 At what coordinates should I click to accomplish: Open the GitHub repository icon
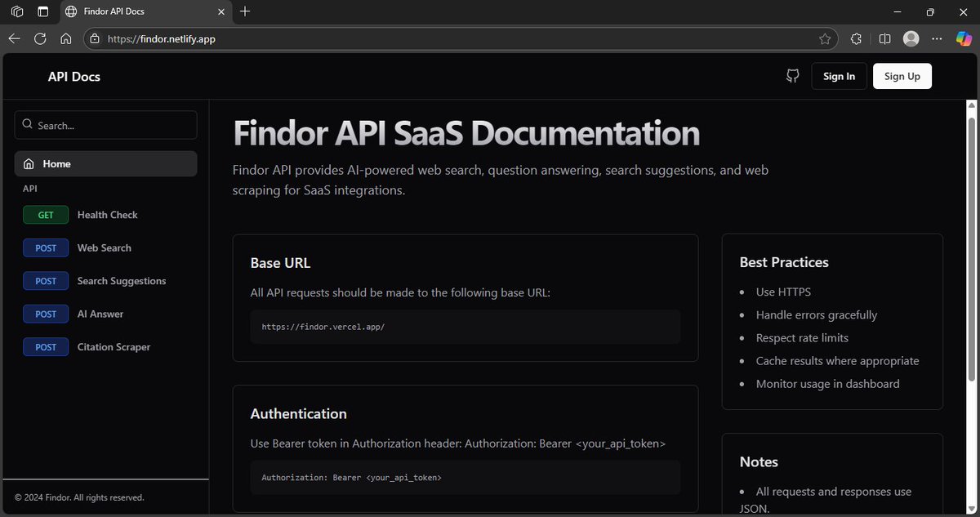[792, 76]
